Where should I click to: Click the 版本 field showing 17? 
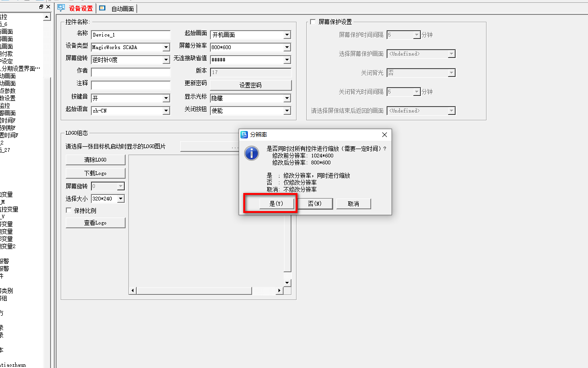coord(251,72)
